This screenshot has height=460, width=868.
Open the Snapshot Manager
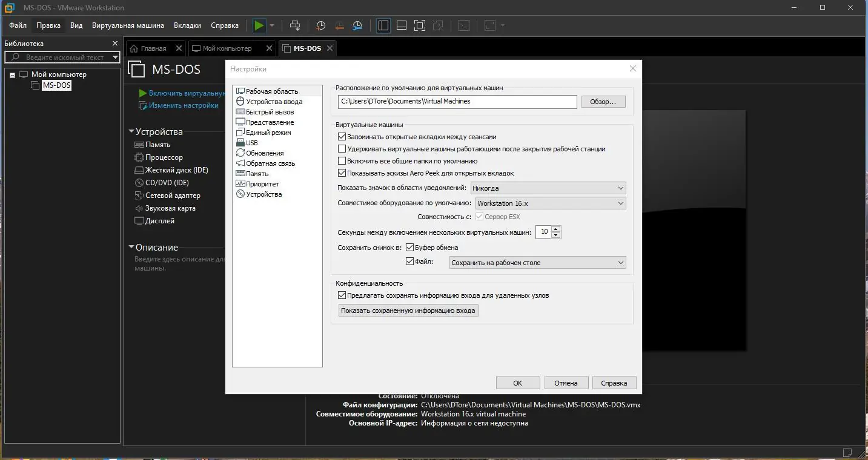tap(357, 25)
